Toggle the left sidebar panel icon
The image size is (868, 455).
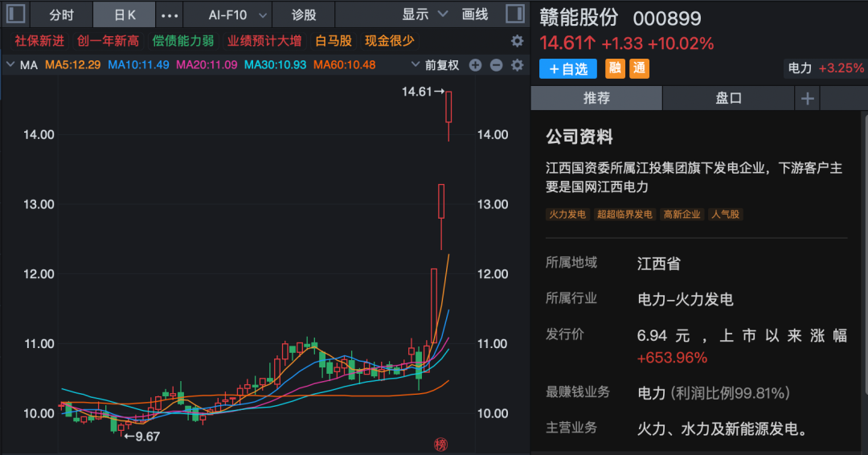coord(16,14)
